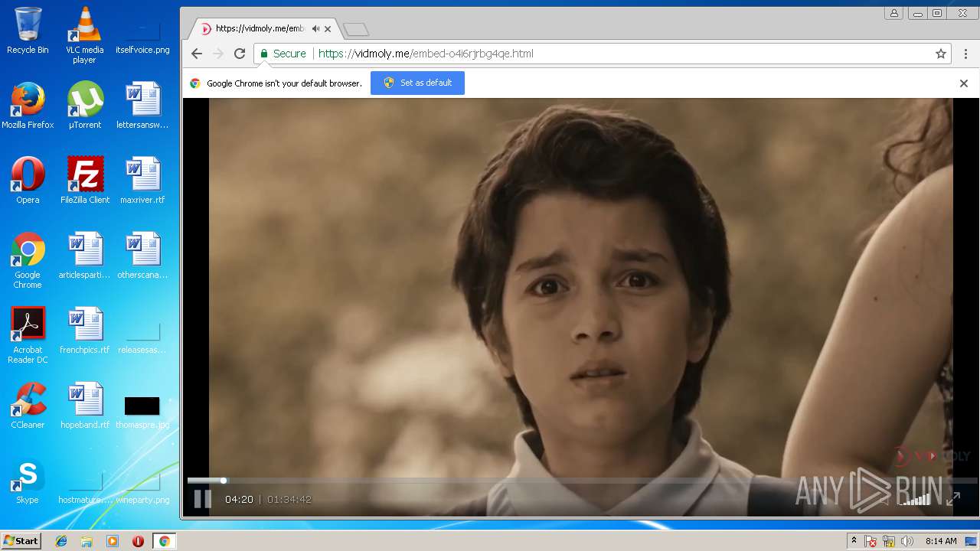Image resolution: width=980 pixels, height=551 pixels.
Task: Launch Opera browser from desktop
Action: click(28, 181)
